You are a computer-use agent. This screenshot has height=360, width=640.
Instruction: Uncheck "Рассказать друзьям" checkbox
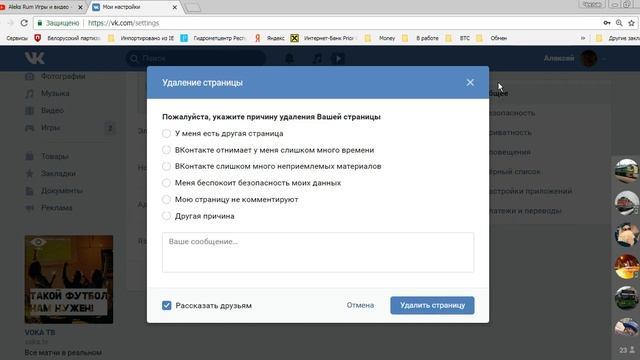[x=167, y=305]
